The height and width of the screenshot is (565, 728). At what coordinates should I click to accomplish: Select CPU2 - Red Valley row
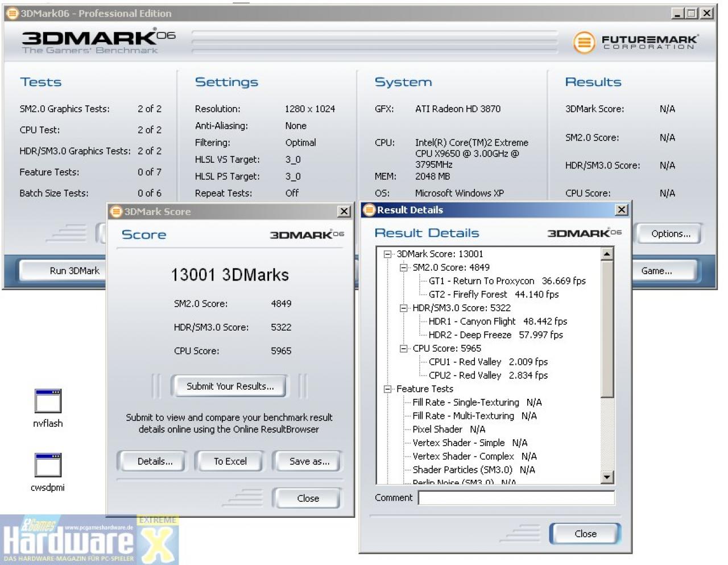click(x=488, y=376)
